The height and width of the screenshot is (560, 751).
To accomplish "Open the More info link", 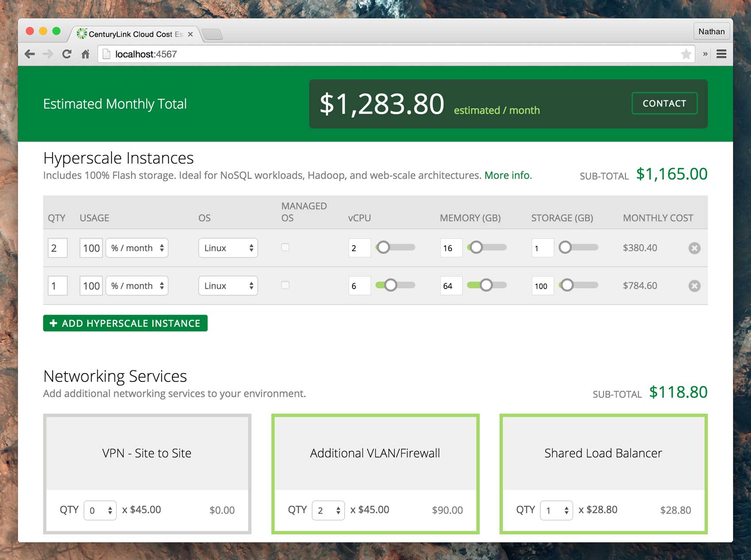I will [x=508, y=175].
